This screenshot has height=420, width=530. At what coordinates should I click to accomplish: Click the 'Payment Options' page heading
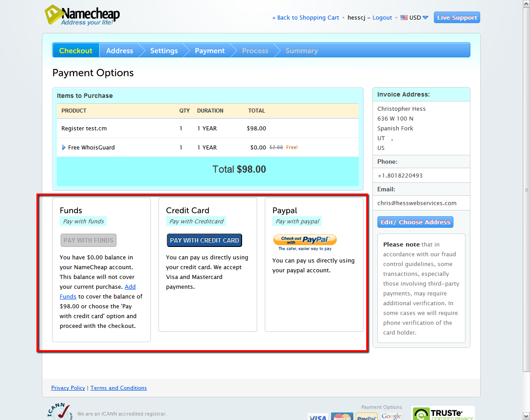(x=93, y=73)
